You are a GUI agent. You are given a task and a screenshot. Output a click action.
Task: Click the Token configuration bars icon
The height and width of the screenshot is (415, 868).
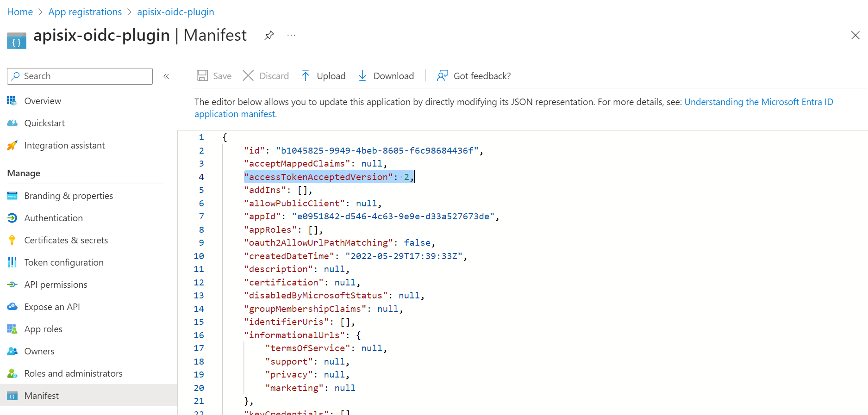click(x=12, y=262)
